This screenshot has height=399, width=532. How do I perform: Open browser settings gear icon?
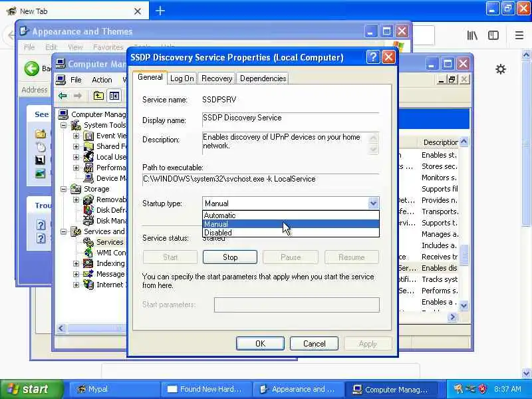pyautogui.click(x=501, y=70)
